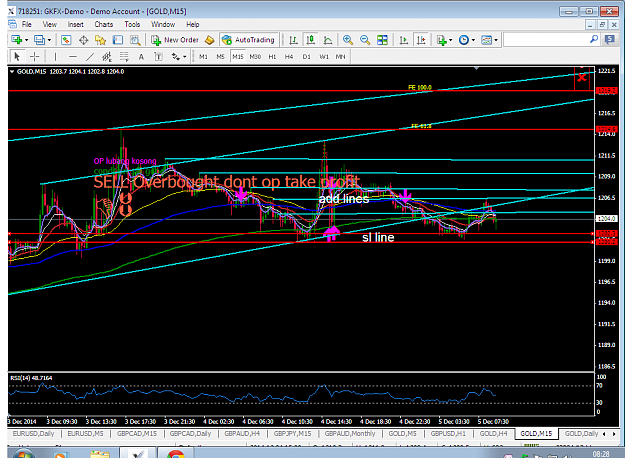
Task: Select the Horizontal Line drawing tool
Action: pyautogui.click(x=73, y=57)
